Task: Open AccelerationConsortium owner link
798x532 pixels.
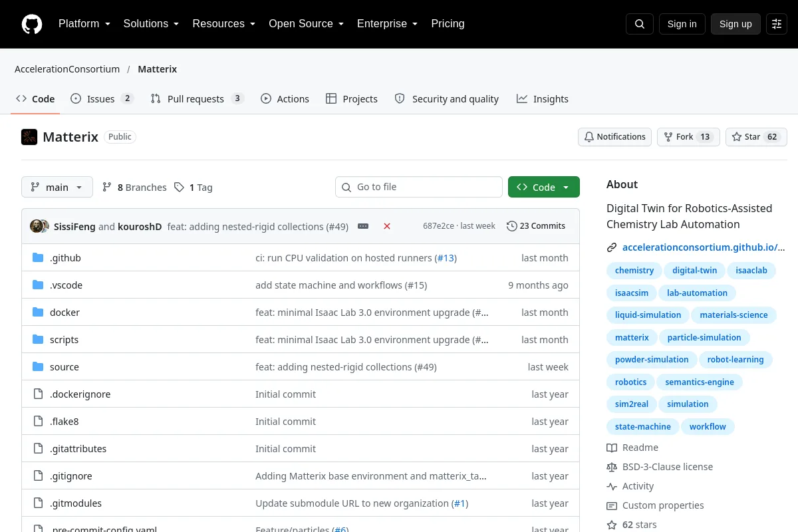Action: [67, 69]
